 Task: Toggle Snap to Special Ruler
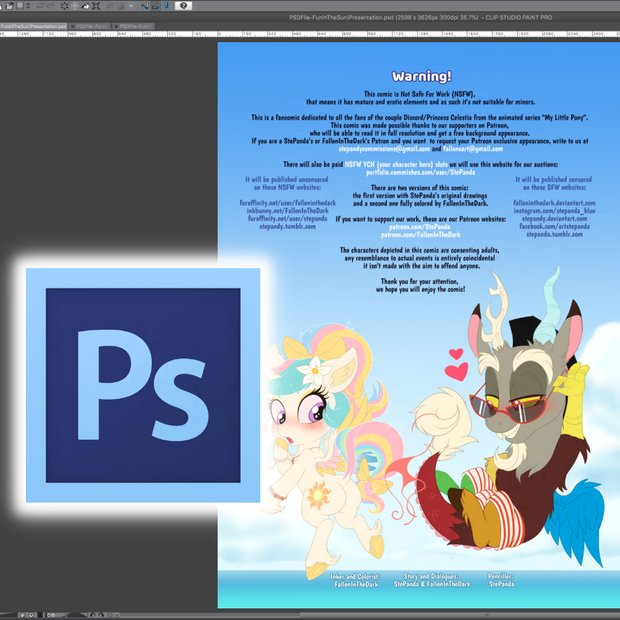155,6
